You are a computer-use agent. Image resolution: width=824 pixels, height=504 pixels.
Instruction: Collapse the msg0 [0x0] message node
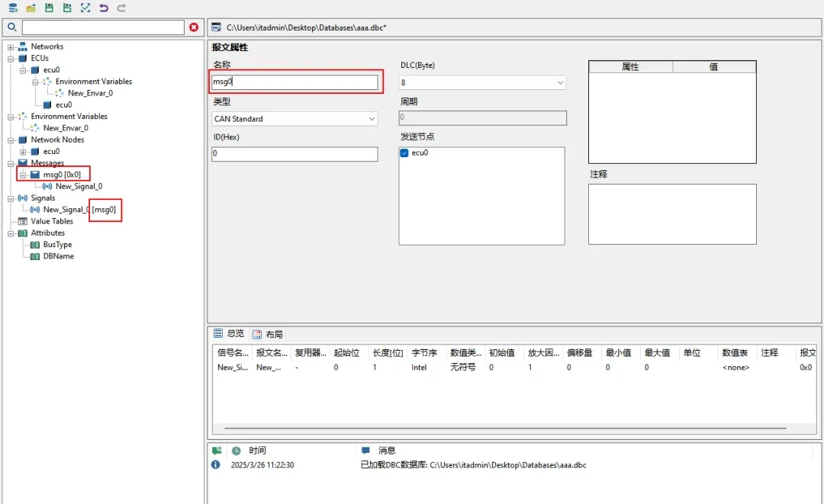coord(24,175)
